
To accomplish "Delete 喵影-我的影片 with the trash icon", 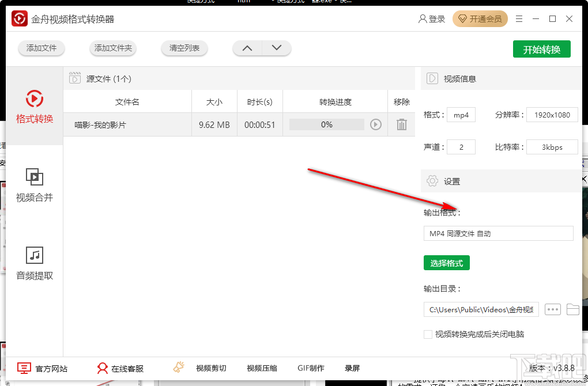I will tap(399, 124).
